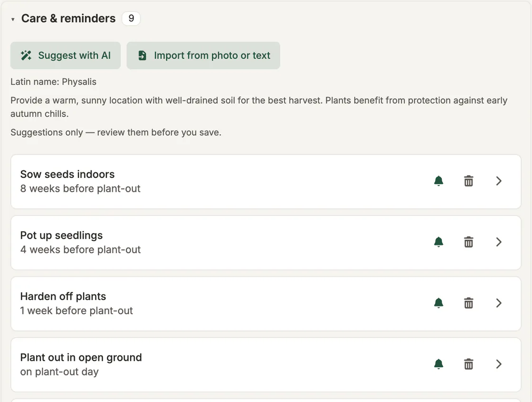Click the magic wand AI sparkle icon
Image resolution: width=532 pixels, height=402 pixels.
26,55
